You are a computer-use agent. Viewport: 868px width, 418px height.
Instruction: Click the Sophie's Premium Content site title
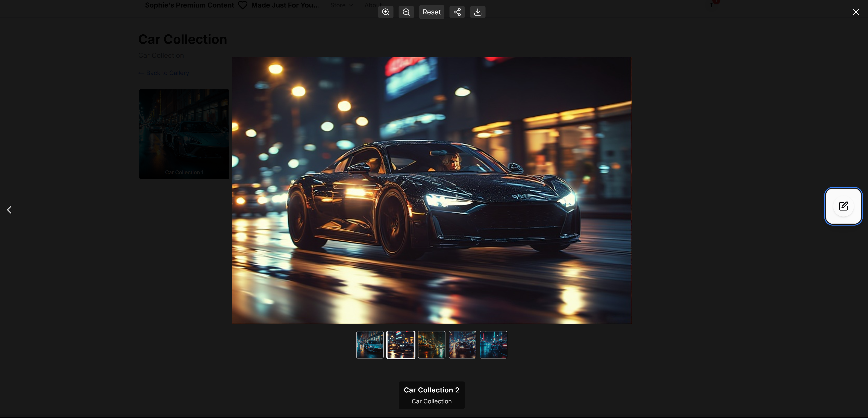pyautogui.click(x=189, y=5)
